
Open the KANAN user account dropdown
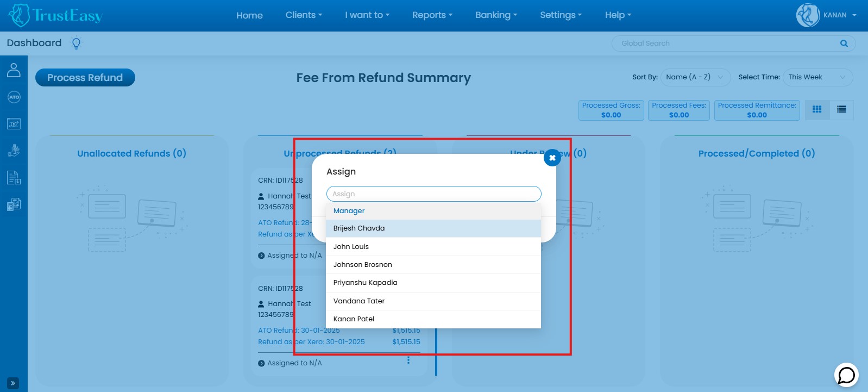(827, 15)
